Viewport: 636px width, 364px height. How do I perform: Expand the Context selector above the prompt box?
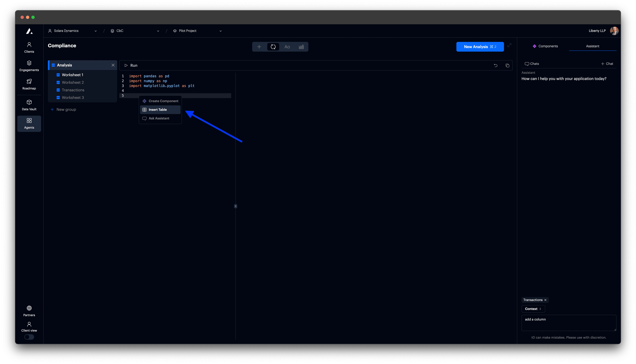(x=533, y=309)
